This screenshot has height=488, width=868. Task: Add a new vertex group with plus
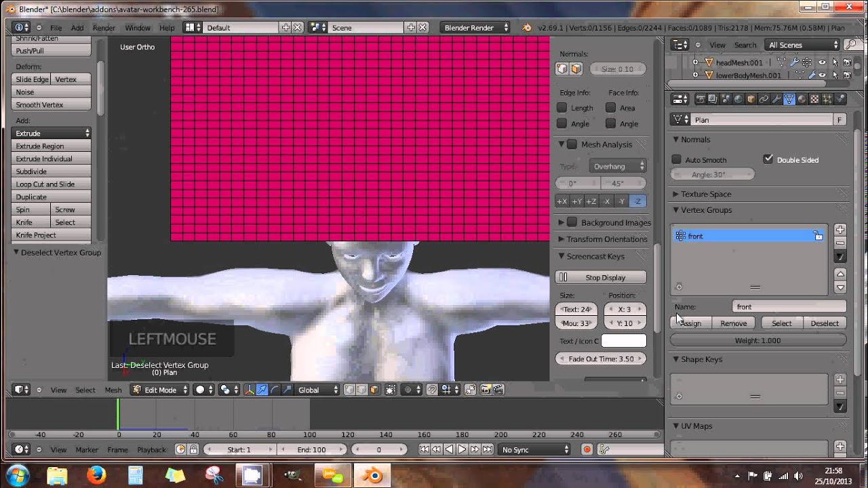point(840,230)
